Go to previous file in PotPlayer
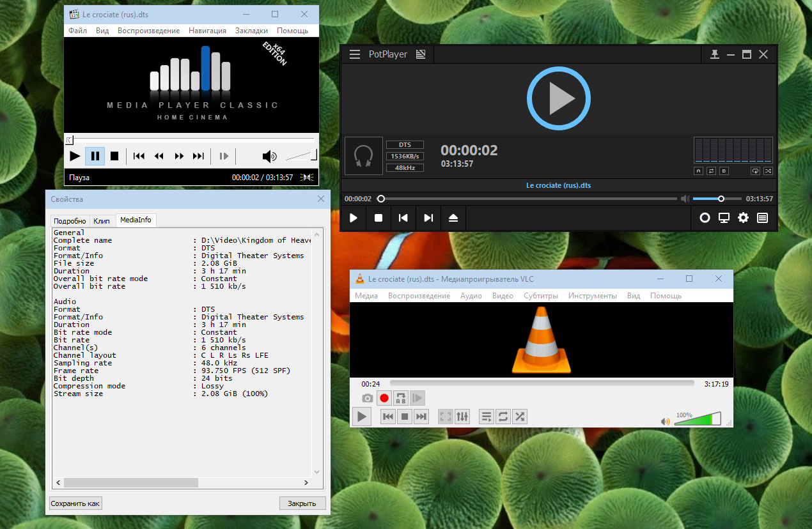 tap(403, 218)
